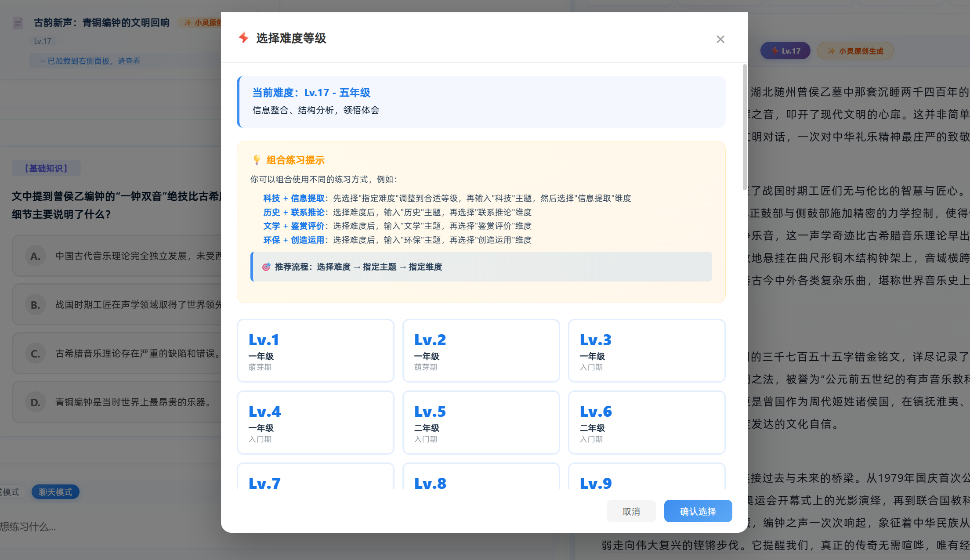Switch to 聊天模式 tab
970x560 pixels.
(55, 492)
